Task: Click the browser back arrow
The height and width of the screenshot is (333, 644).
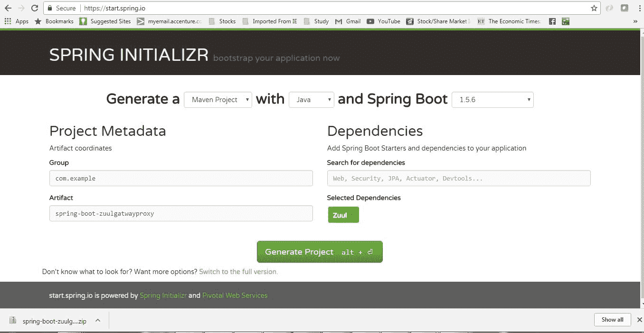Action: pyautogui.click(x=8, y=8)
